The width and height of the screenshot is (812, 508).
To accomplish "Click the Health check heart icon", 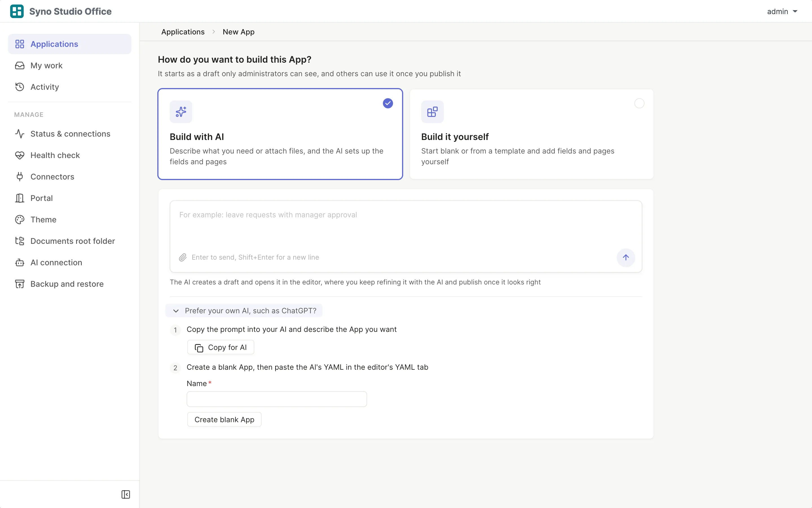I will [20, 155].
